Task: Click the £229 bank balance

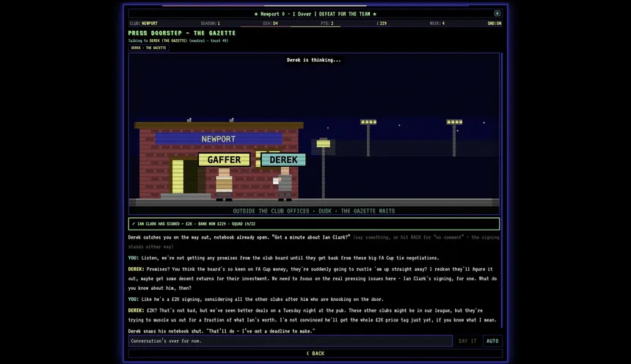Action: tap(382, 23)
